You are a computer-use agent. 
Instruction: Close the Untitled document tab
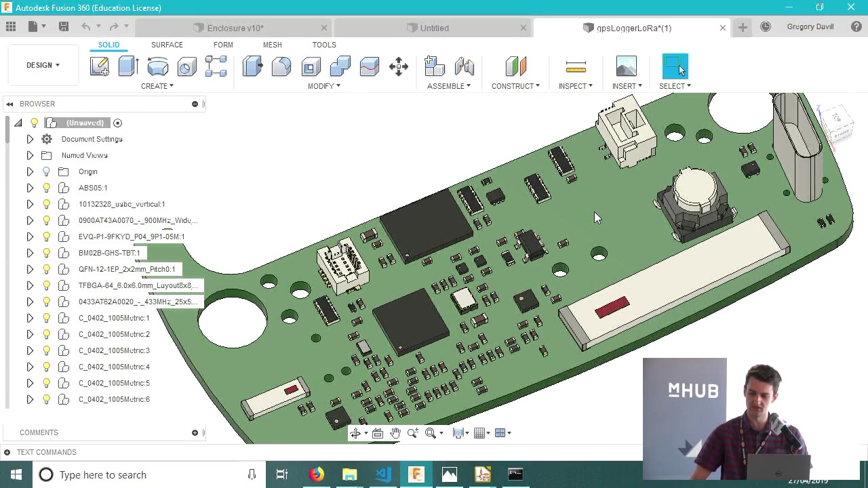524,28
